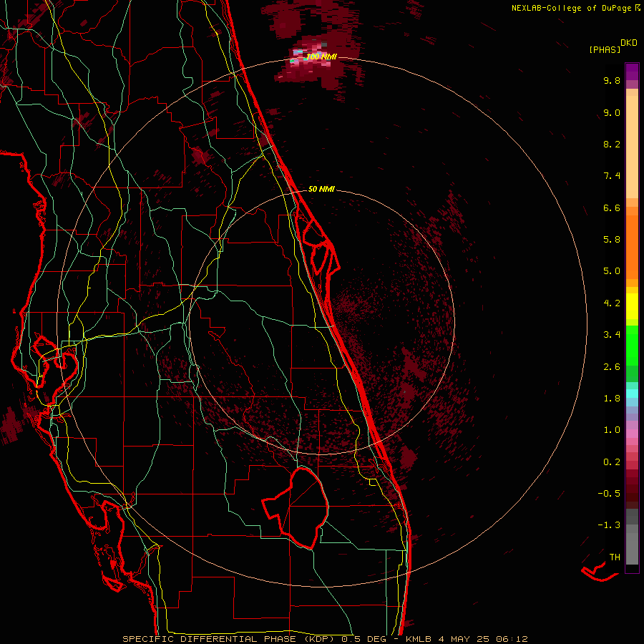Click the 5.8 scale value
644x644 pixels.
click(612, 240)
